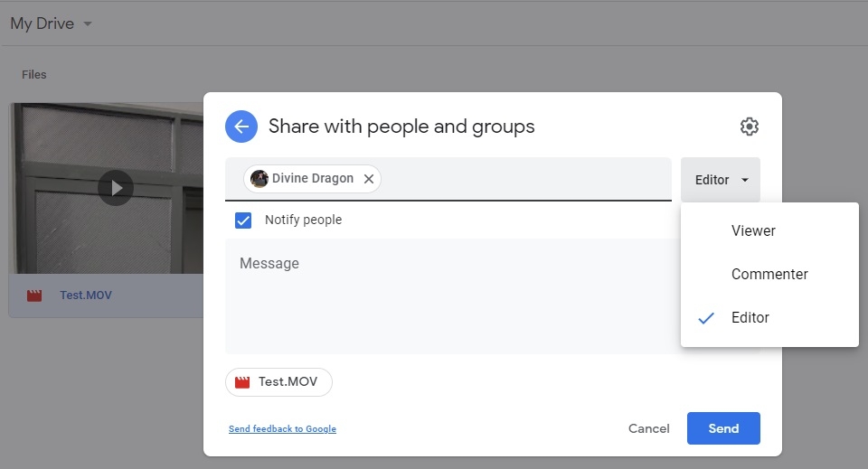
Task: Open Send feedback to Google link
Action: click(x=282, y=428)
